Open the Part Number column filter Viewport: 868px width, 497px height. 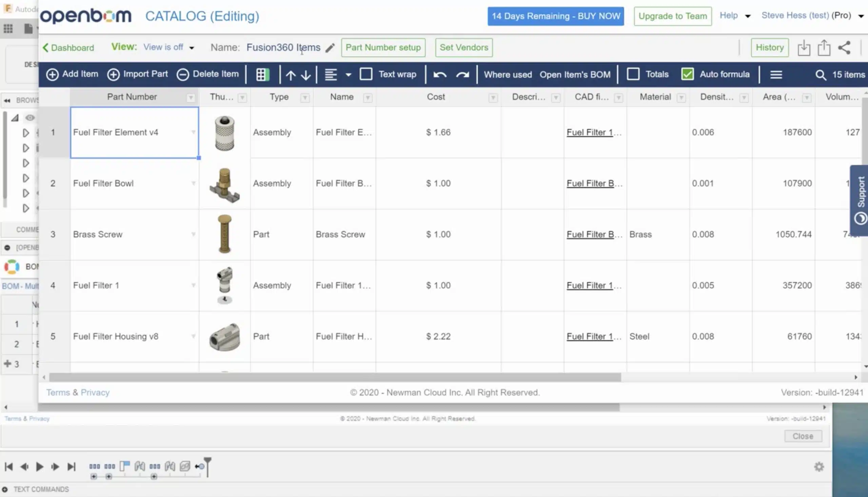191,98
